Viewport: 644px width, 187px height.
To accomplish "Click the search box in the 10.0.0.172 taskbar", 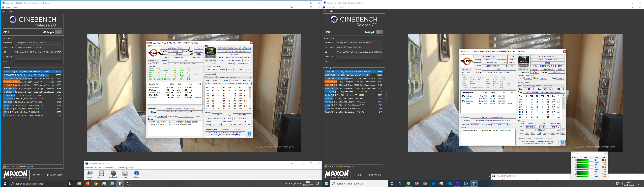I will click(x=359, y=184).
